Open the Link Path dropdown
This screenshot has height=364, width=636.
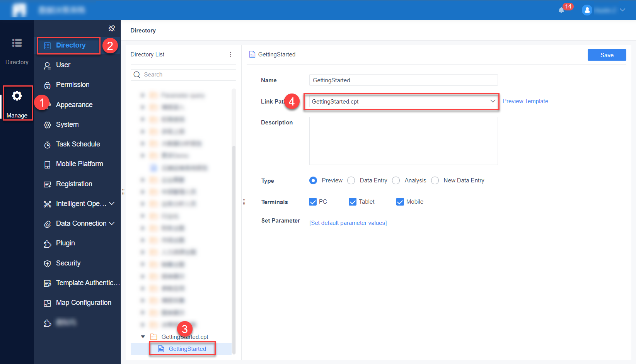[493, 101]
